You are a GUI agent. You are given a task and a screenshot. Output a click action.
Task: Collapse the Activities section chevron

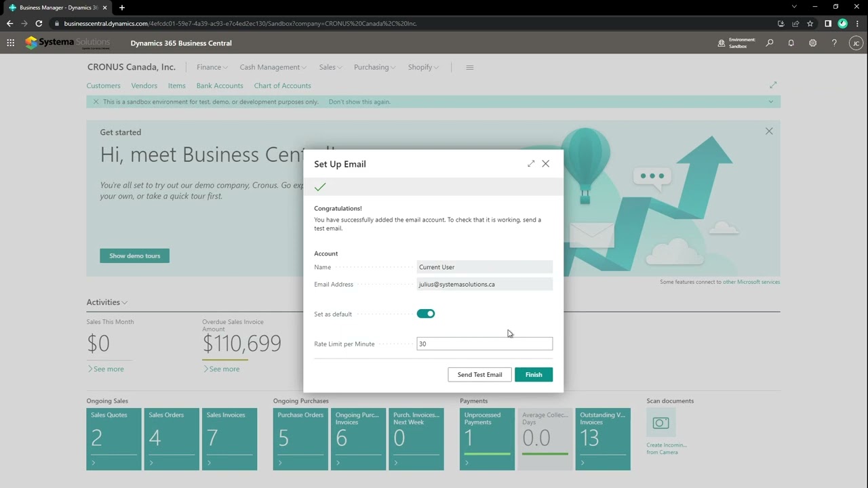point(125,302)
